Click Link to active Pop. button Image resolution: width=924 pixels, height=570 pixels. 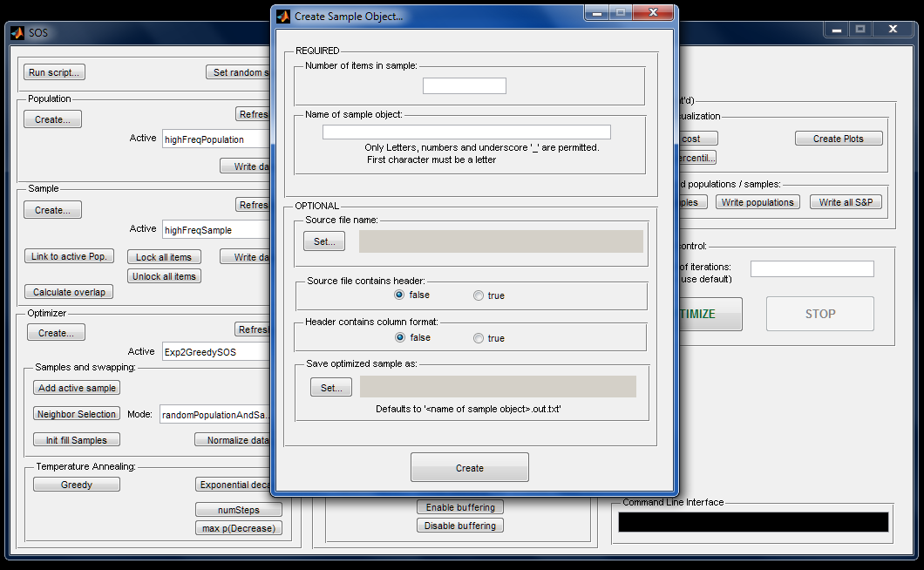(x=69, y=256)
